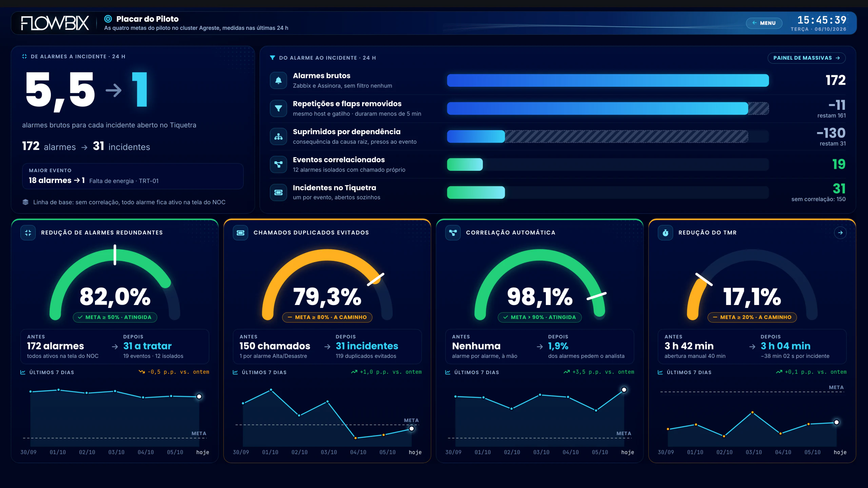Screen dimensions: 868x488
Task: Click the Meta ≥ 50% atingida badge
Action: point(115,317)
